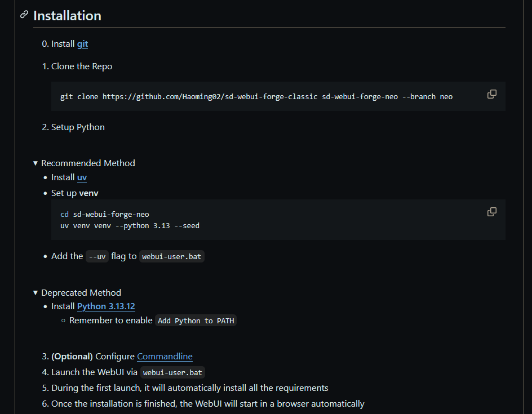Click 'webui-user.bat' code in Launch the WebUI step

click(x=172, y=373)
